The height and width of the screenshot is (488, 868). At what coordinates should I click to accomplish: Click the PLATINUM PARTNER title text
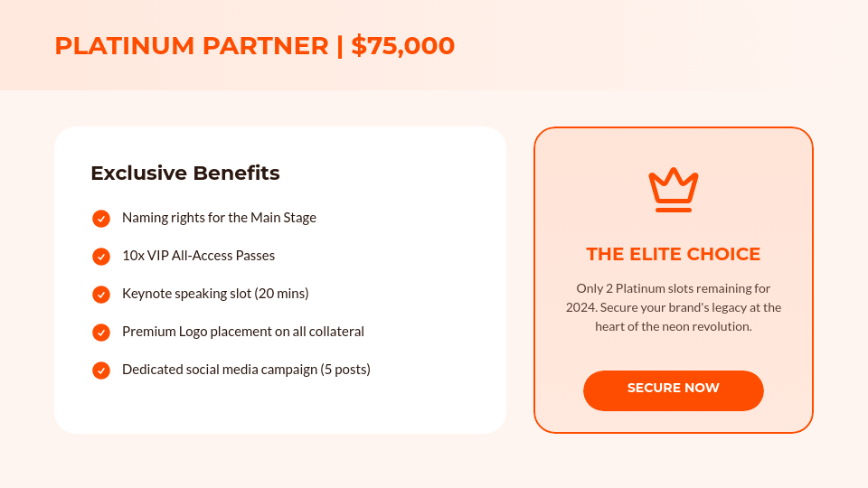(x=192, y=46)
